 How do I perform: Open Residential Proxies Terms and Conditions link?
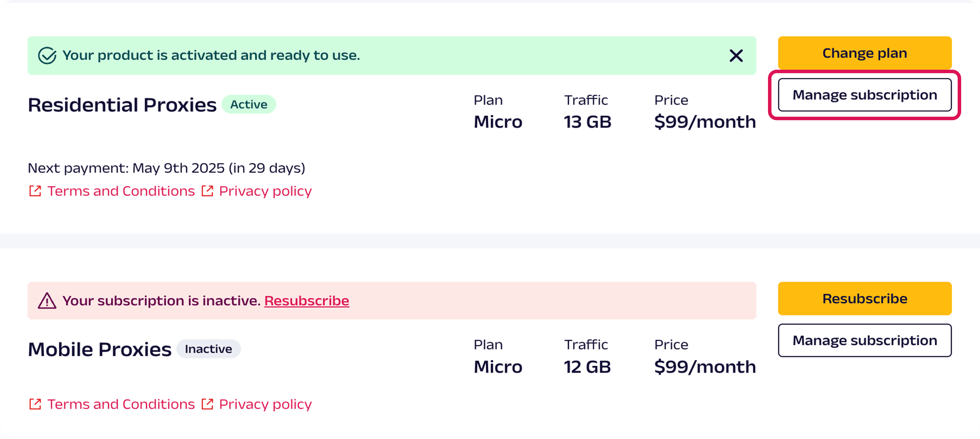coord(121,191)
